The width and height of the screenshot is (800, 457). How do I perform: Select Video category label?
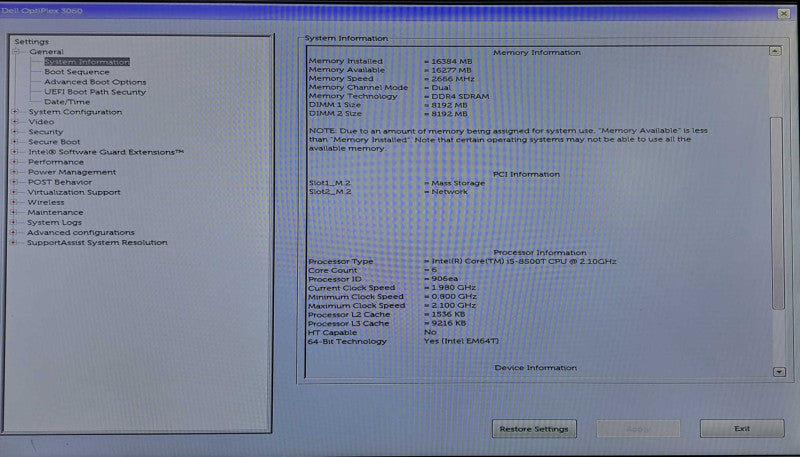[41, 122]
